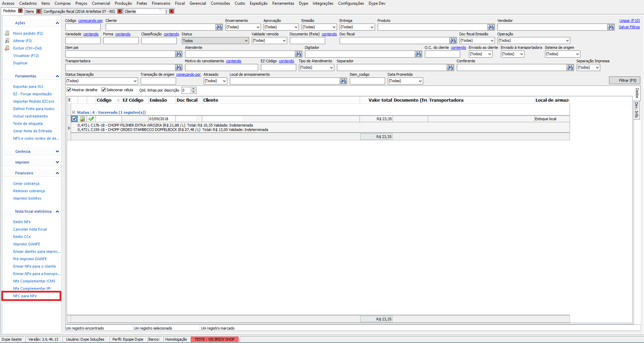
Task: Click NFC para NFe link
Action: (x=25, y=296)
